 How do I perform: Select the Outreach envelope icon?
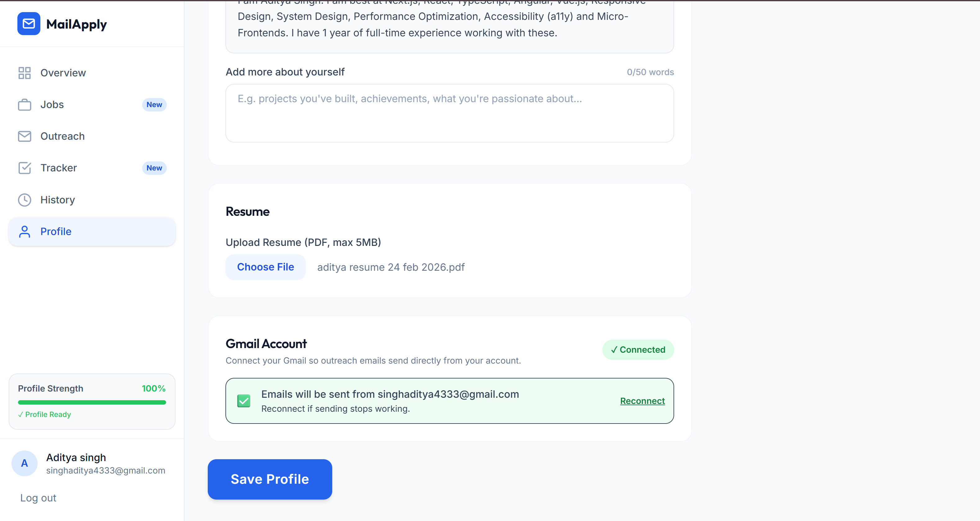[x=24, y=136]
